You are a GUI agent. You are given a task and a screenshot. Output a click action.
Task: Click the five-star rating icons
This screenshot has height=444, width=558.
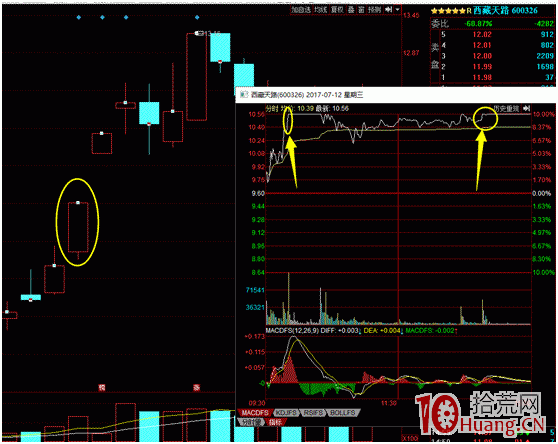[448, 11]
